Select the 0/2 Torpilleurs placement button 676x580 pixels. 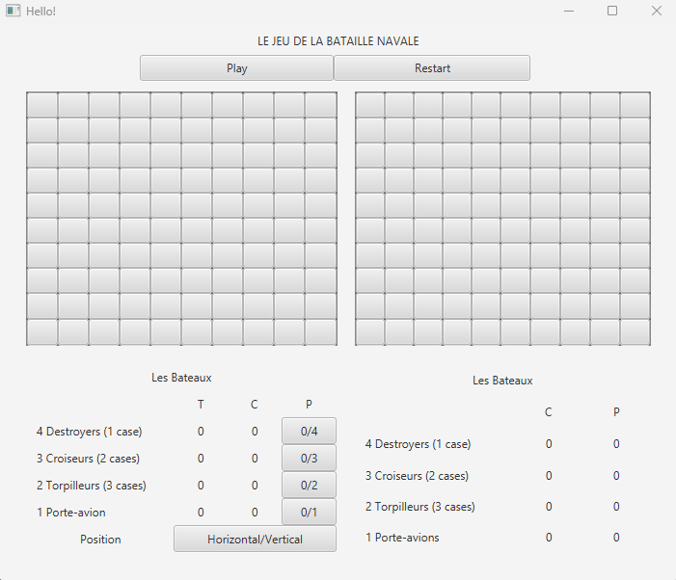(309, 485)
